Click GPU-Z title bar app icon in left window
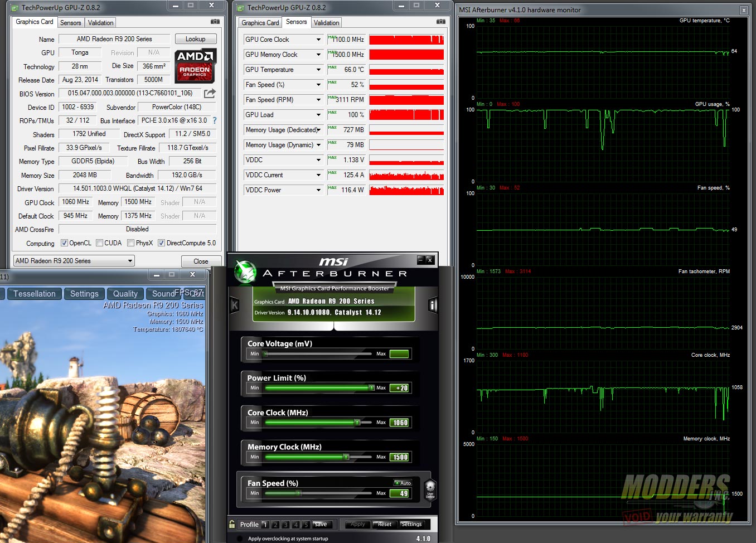Viewport: 756px width, 543px height. [15, 8]
